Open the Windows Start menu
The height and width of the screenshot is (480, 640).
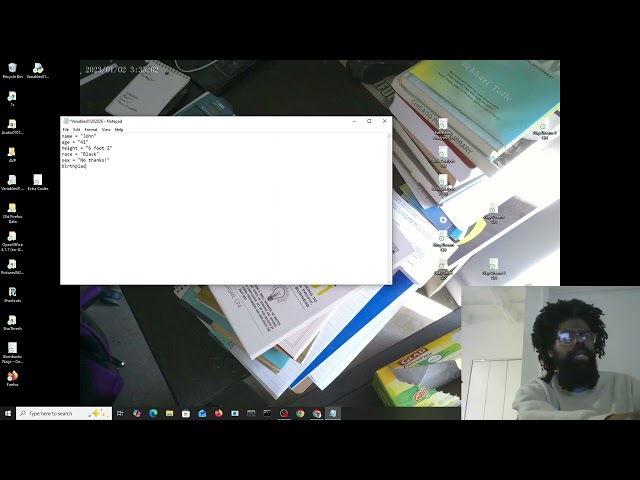[x=8, y=413]
